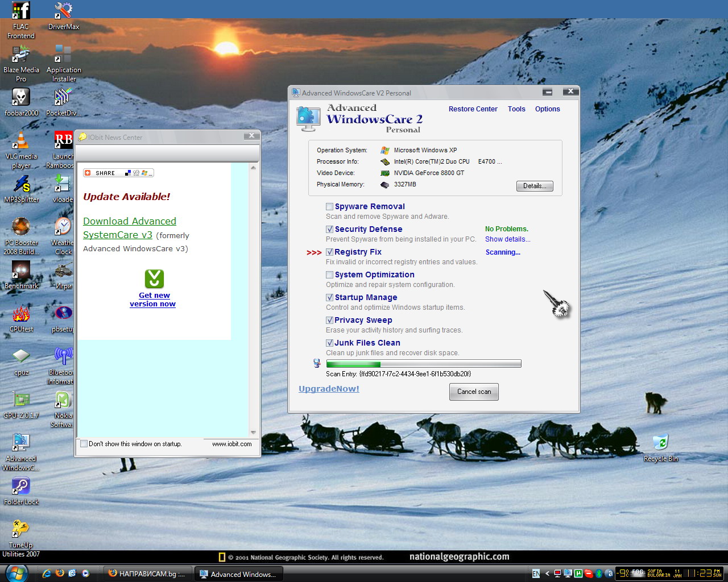Expand hidden tray icons arrow
The width and height of the screenshot is (728, 582).
[x=547, y=573]
